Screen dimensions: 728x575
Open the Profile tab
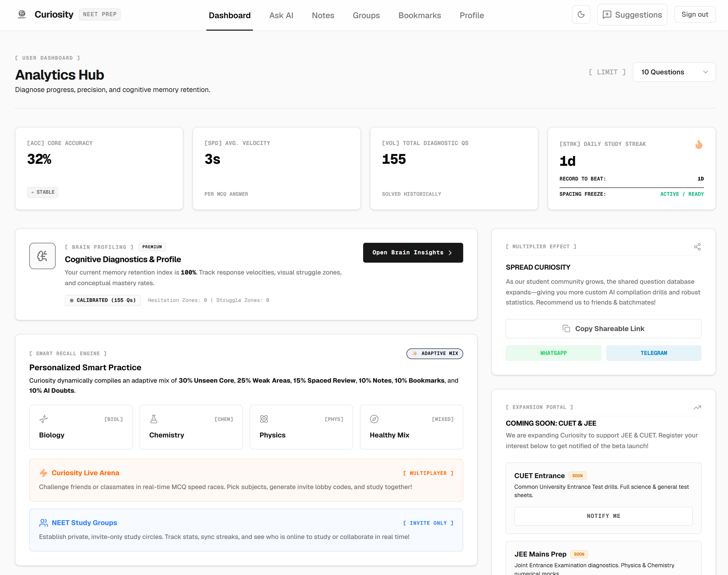(472, 16)
